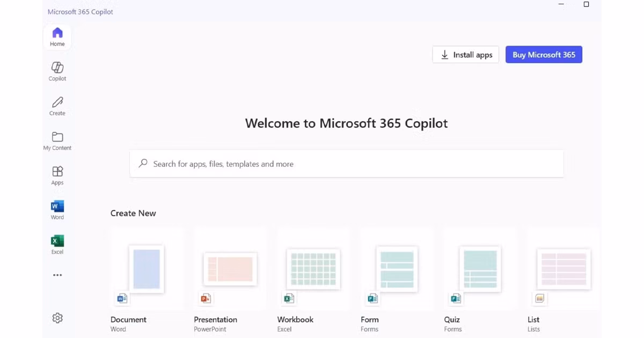Click the Forms badge on Quiz card
This screenshot has height=338, width=644.
tap(456, 298)
